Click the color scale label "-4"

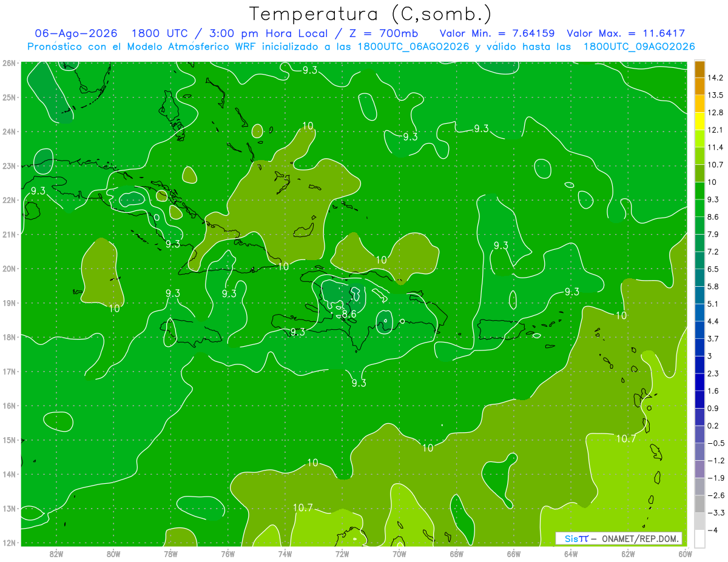point(712,530)
